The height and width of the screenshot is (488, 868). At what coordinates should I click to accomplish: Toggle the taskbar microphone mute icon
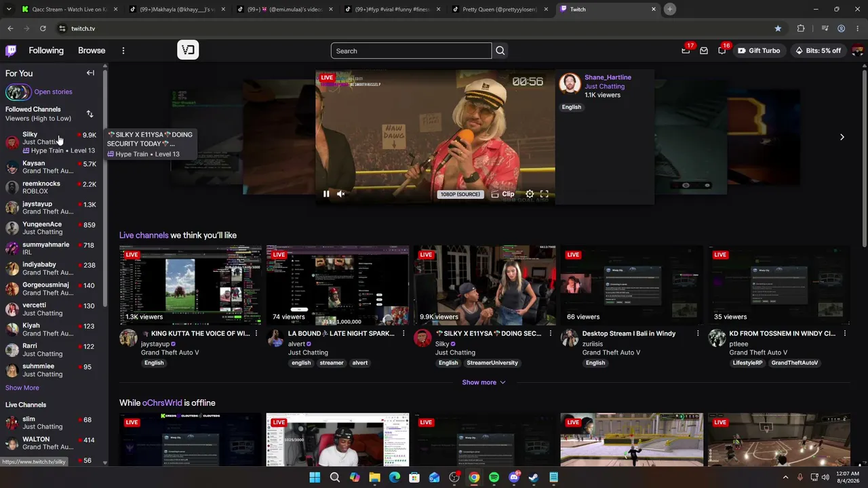(x=800, y=477)
